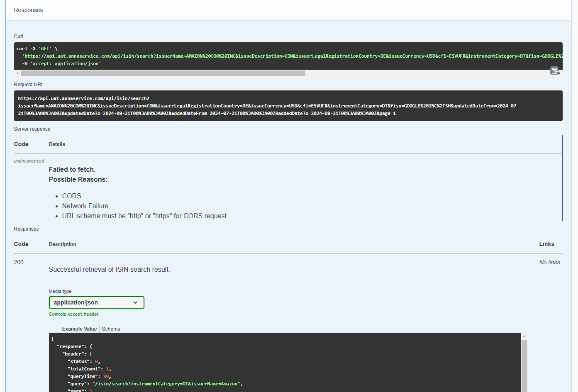578x392 pixels.
Task: Click the curl box horizontal scrollbar thumb
Action: [x=163, y=73]
